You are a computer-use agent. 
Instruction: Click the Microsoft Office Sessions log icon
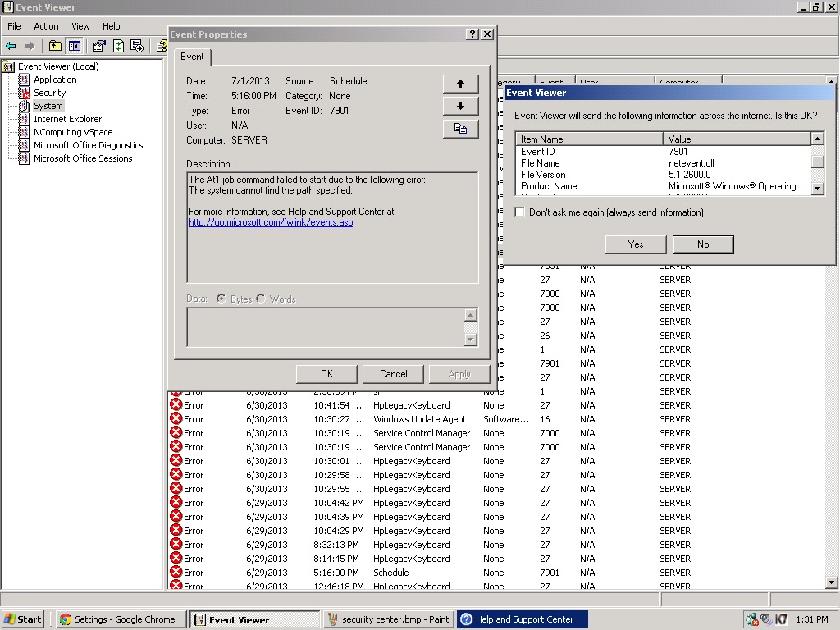pyautogui.click(x=24, y=158)
